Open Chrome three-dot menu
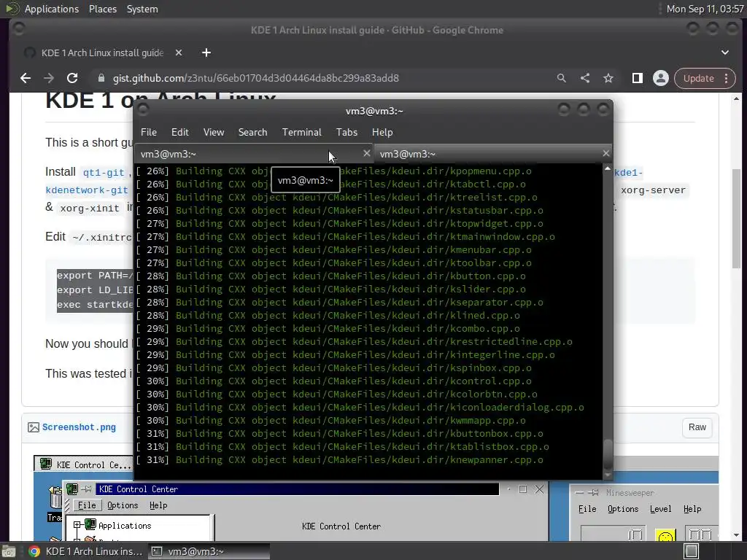The image size is (747, 560). pyautogui.click(x=726, y=78)
